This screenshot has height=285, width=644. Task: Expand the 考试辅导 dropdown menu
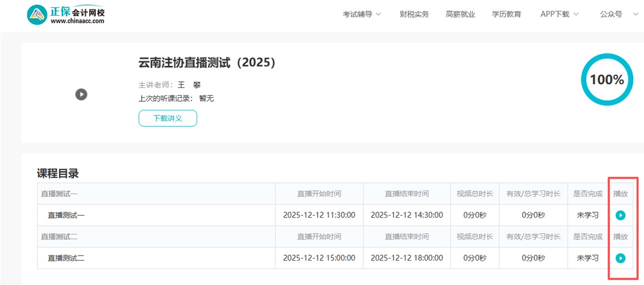[x=362, y=14]
